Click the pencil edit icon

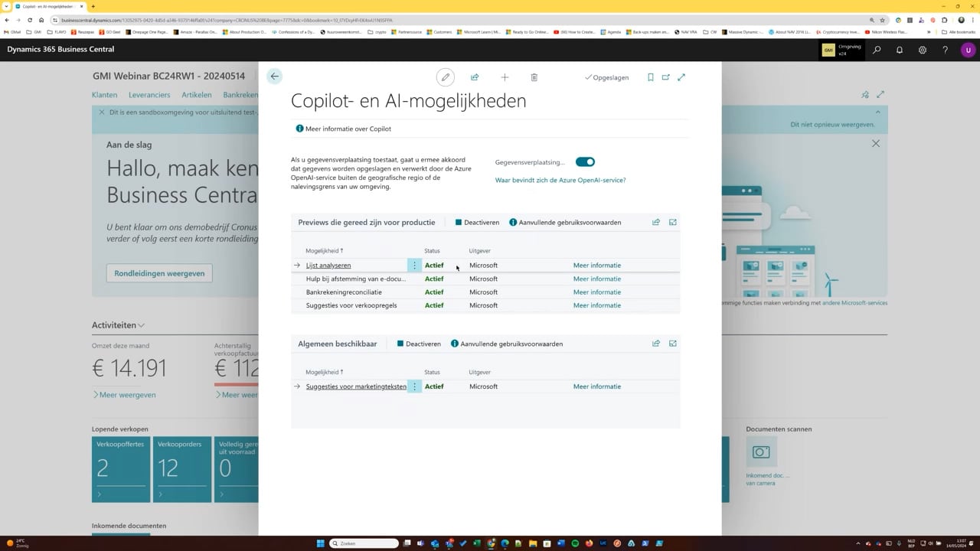445,77
